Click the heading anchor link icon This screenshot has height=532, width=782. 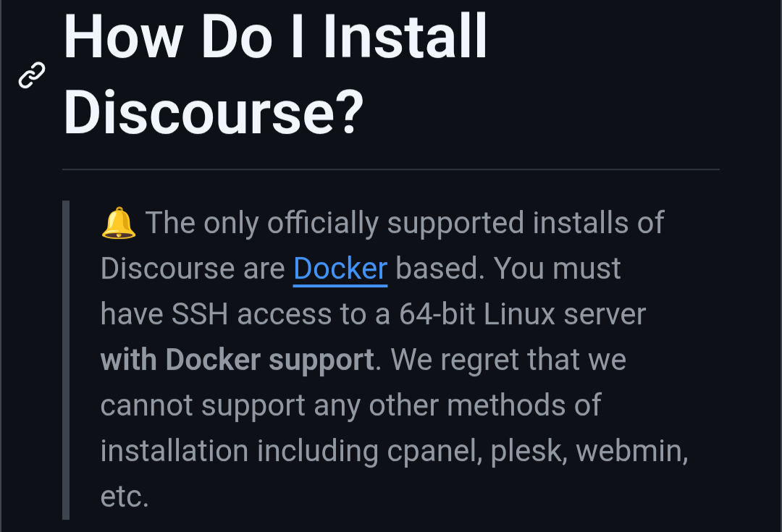coord(31,75)
